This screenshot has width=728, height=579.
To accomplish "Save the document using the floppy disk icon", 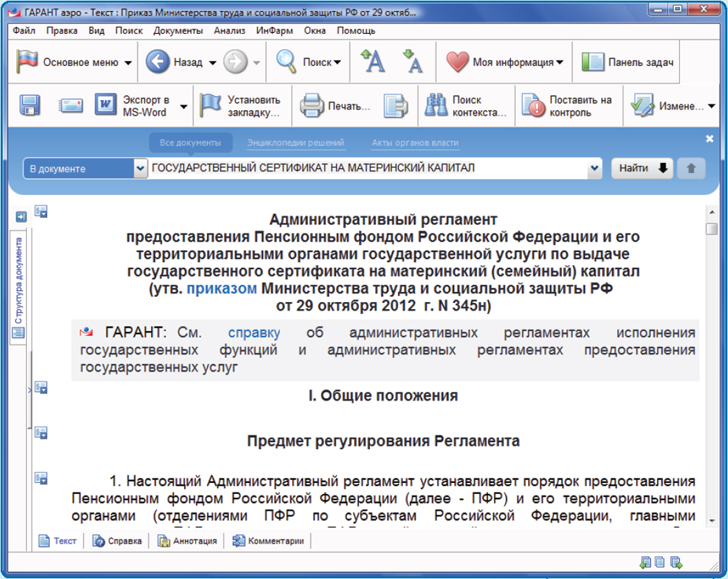I will point(30,105).
